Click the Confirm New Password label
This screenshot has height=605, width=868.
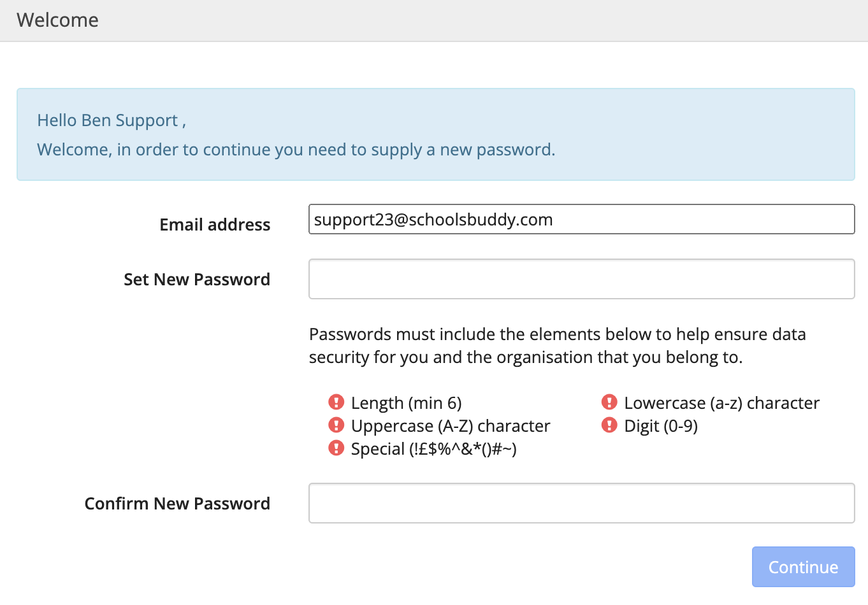[177, 504]
